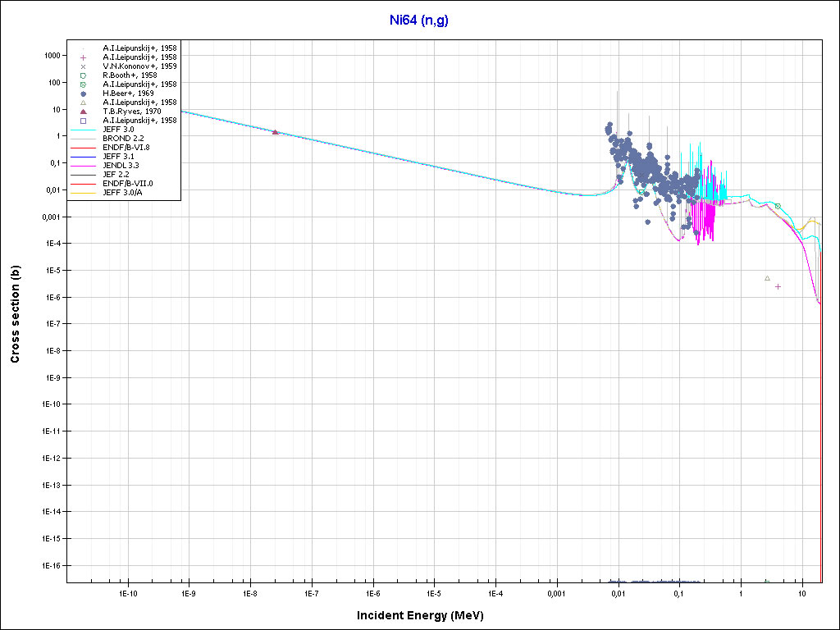Image resolution: width=840 pixels, height=630 pixels.
Task: Click the V.N.Kononov 1959 x-shaped legend marker
Action: [83, 66]
